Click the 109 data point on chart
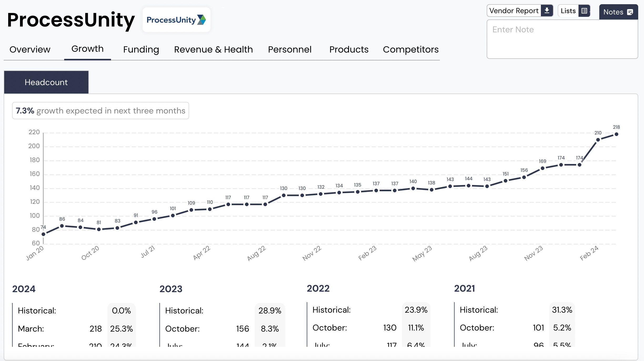 191,210
